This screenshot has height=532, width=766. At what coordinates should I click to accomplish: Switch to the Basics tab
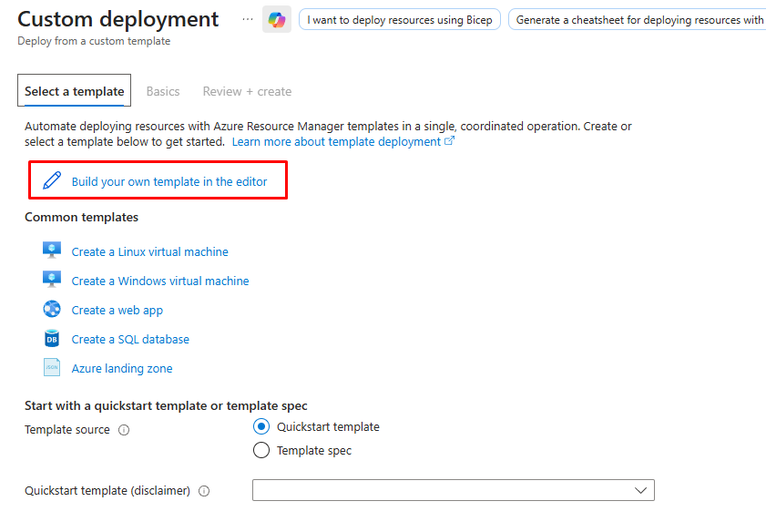(163, 91)
